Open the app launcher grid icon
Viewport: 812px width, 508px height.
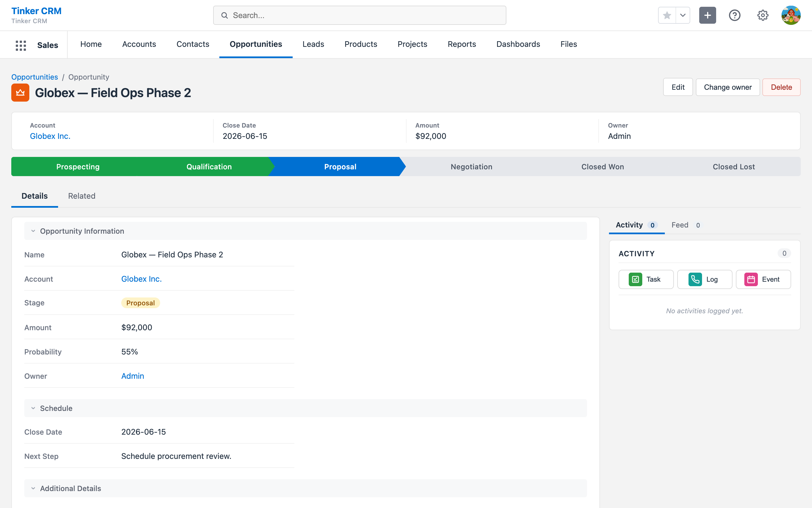pos(21,45)
